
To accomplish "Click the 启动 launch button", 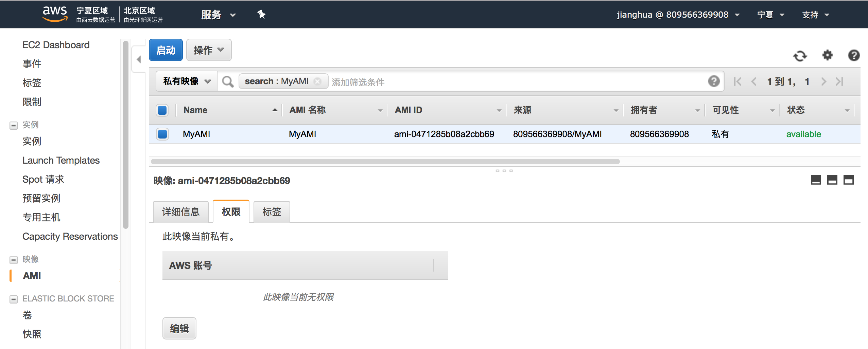I will 166,50.
